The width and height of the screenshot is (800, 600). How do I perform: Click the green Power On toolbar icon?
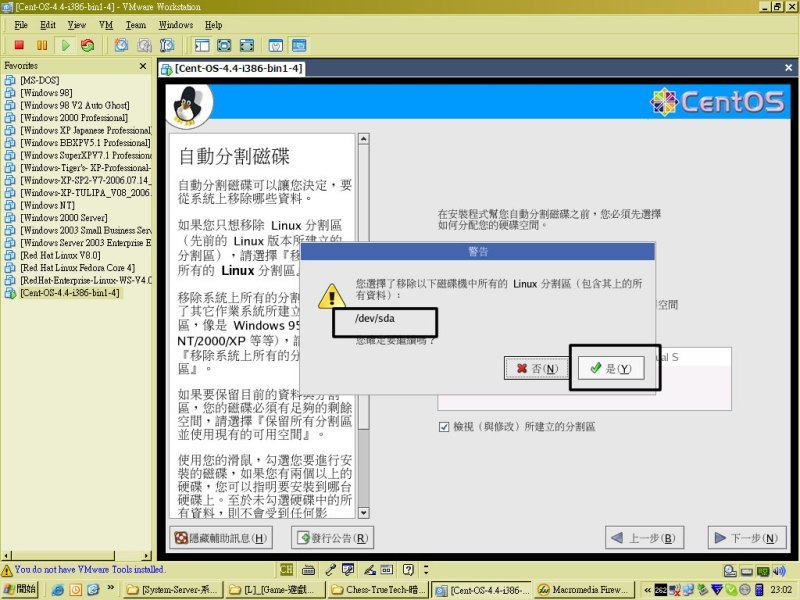(65, 45)
